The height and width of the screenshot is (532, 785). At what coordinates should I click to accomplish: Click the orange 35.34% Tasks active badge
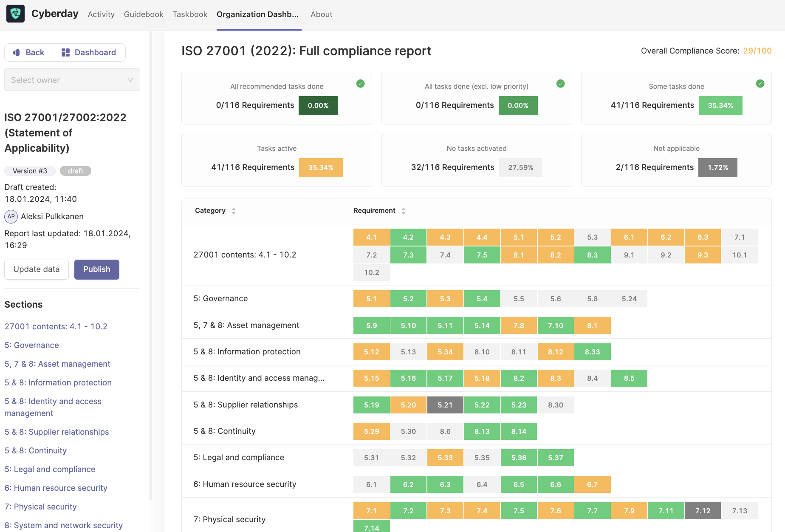321,167
